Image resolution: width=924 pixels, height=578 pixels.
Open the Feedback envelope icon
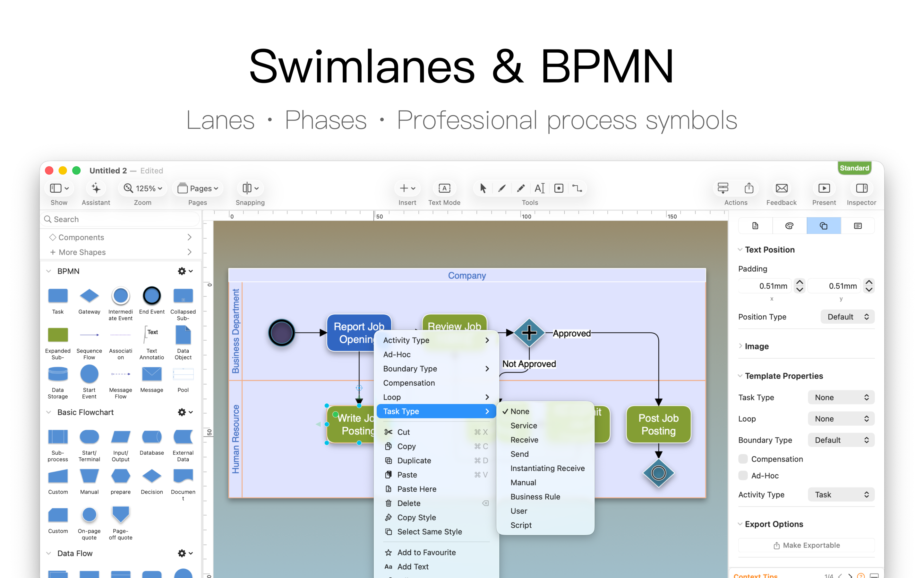click(x=782, y=188)
